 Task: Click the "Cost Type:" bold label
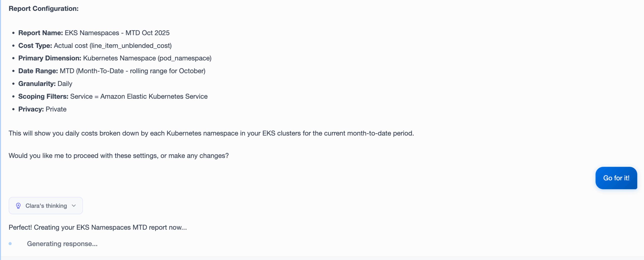point(35,46)
